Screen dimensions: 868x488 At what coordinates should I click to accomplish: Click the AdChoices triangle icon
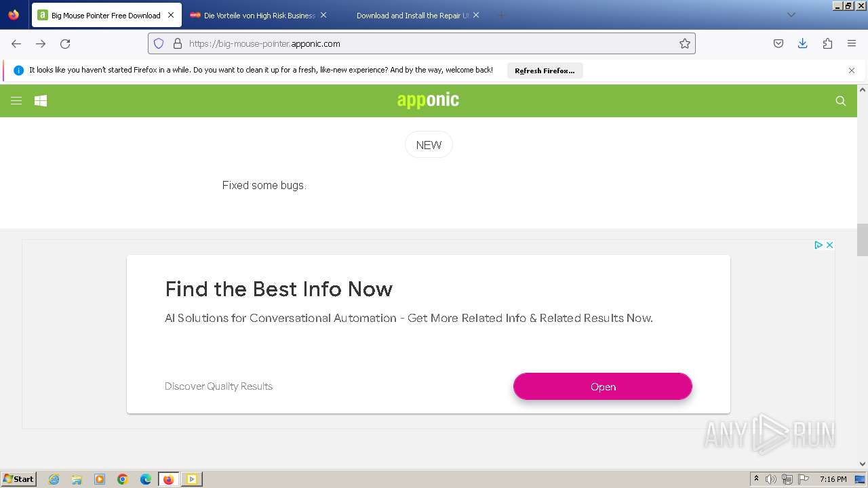818,245
